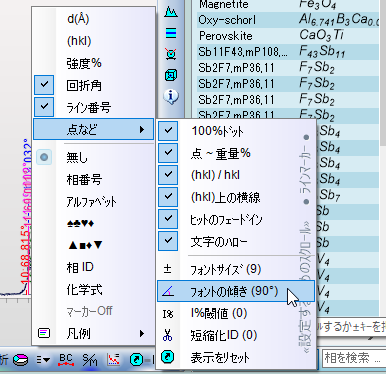Select the 無し radio option
Viewport: 386px width, 374px height.
pos(93,157)
